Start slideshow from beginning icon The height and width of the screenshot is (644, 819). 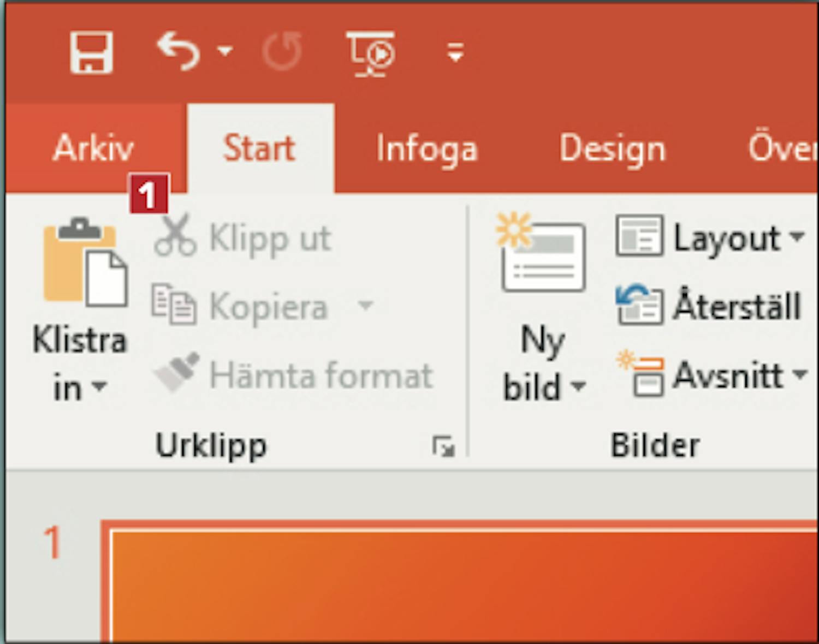pyautogui.click(x=371, y=53)
